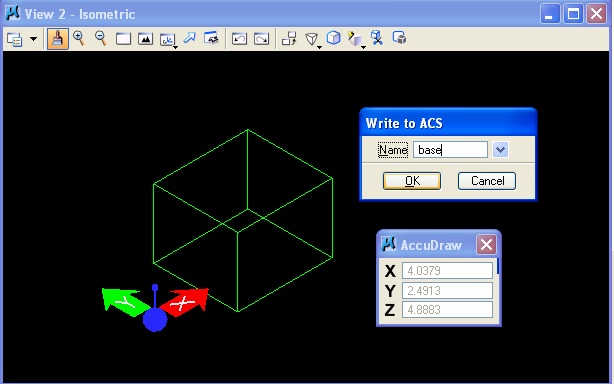
Task: Expand the View Attributes dropdown arrow
Action: [34, 39]
